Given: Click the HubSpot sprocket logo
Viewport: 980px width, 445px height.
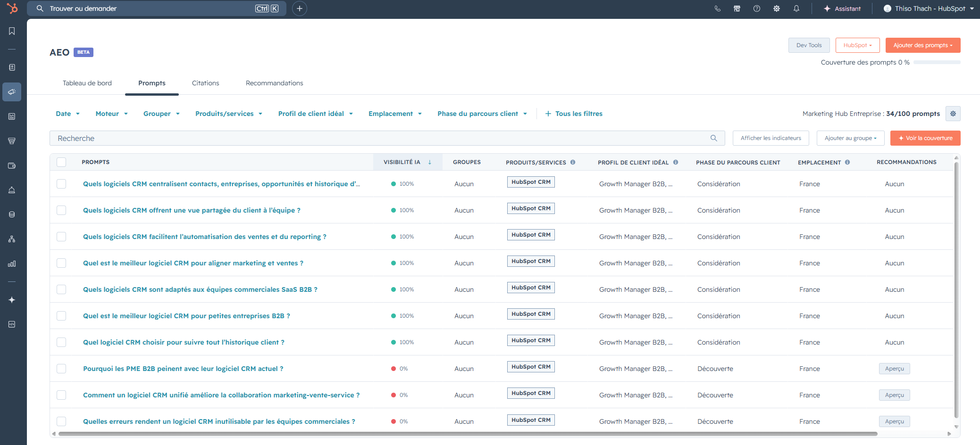Looking at the screenshot, I should coord(12,8).
